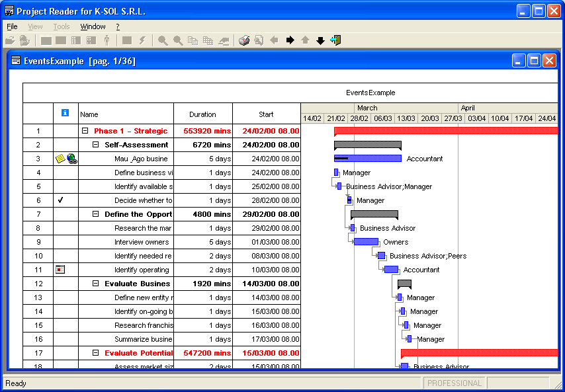The height and width of the screenshot is (392, 565).
Task: Click the first magnifier zoom icon
Action: (163, 40)
